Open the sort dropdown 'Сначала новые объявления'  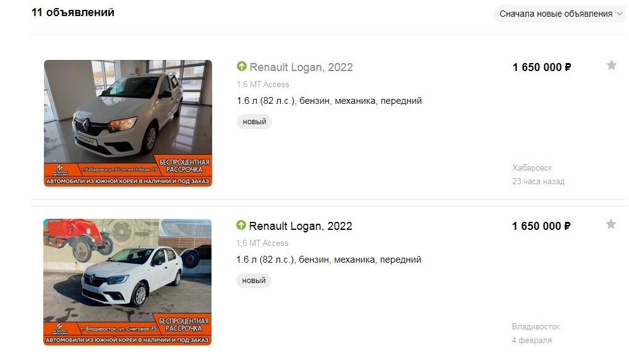(x=560, y=14)
